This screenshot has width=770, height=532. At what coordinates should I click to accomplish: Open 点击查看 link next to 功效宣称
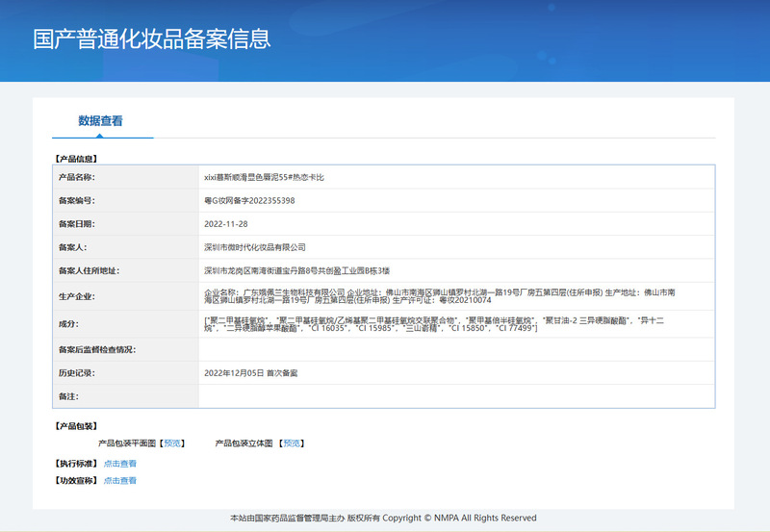pos(120,480)
